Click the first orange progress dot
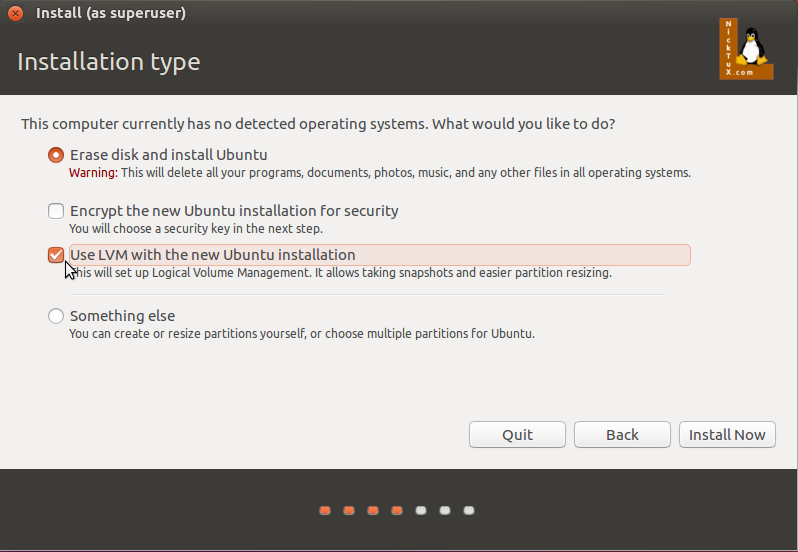 [325, 510]
